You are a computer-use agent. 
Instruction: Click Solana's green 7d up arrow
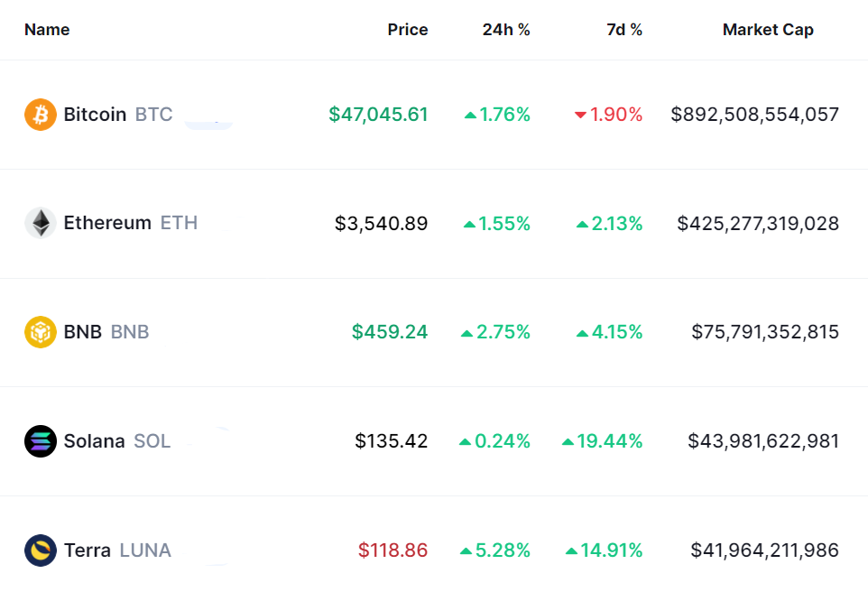point(568,441)
